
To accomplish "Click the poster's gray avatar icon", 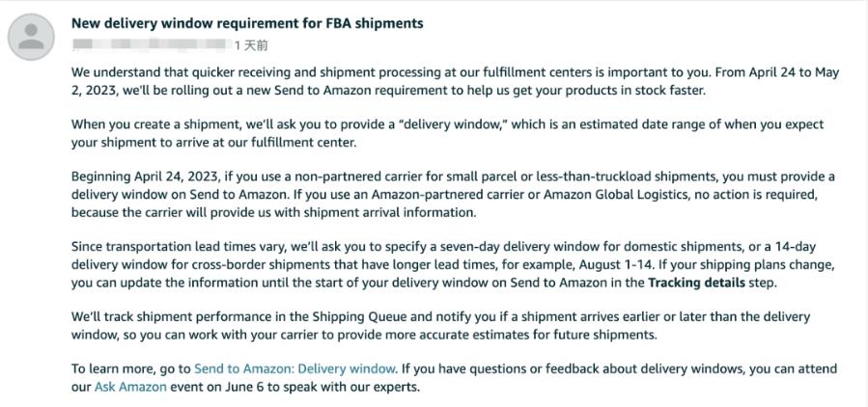I will (x=31, y=37).
